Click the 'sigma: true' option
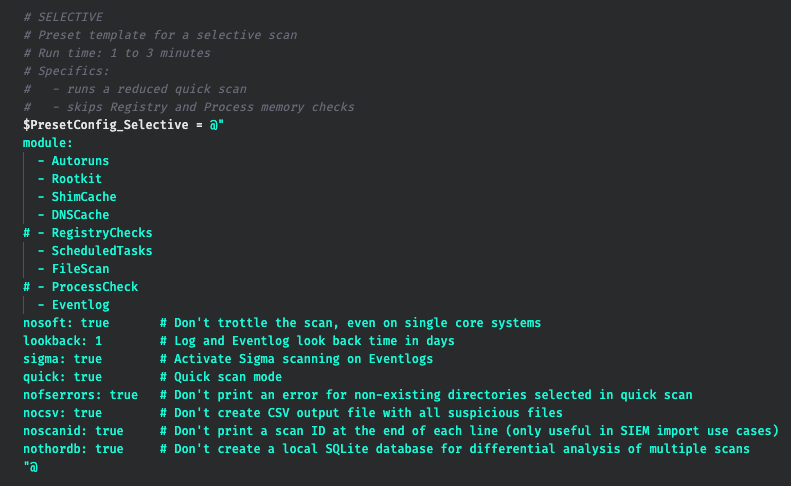Screen dimensions: 791x486 point(63,359)
